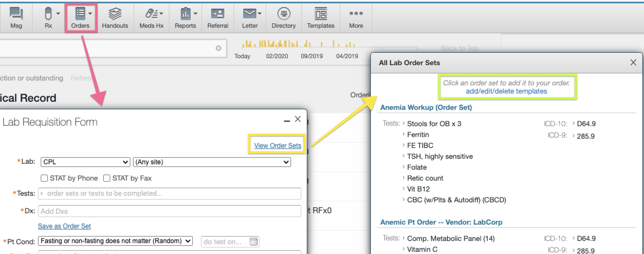Image resolution: width=644 pixels, height=254 pixels.
Task: Click the Rx prescription icon
Action: (x=48, y=17)
